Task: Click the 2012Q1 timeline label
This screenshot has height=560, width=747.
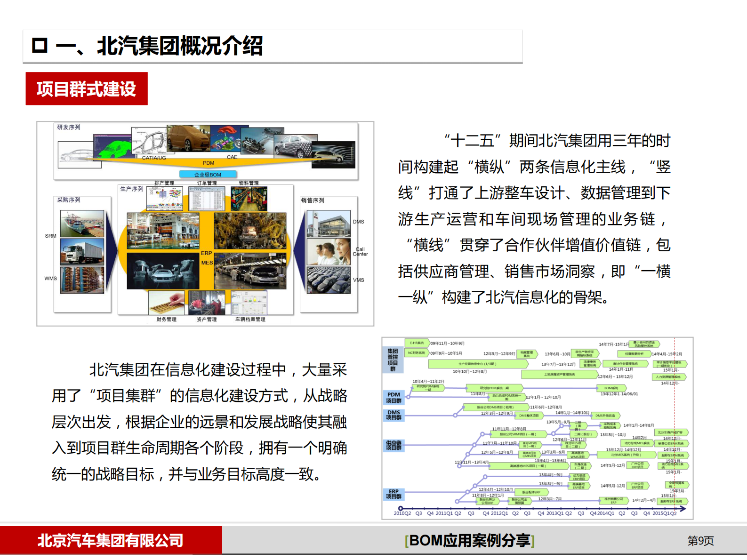Action: pyautogui.click(x=500, y=513)
